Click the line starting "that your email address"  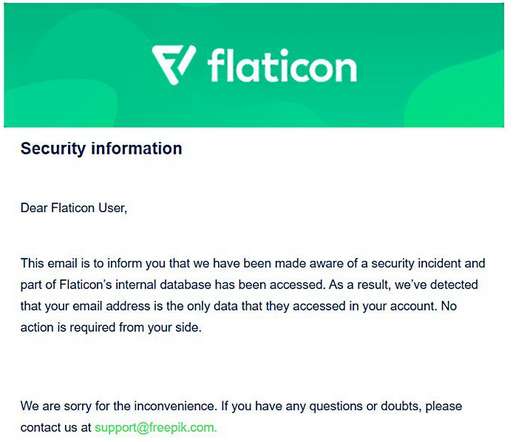pos(239,306)
